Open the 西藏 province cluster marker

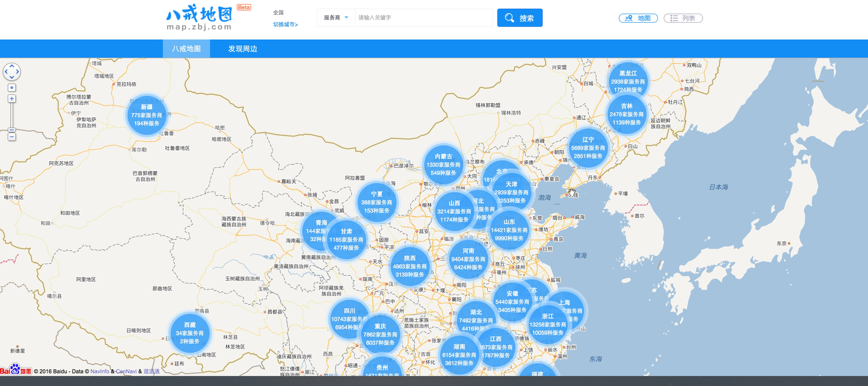click(x=190, y=333)
